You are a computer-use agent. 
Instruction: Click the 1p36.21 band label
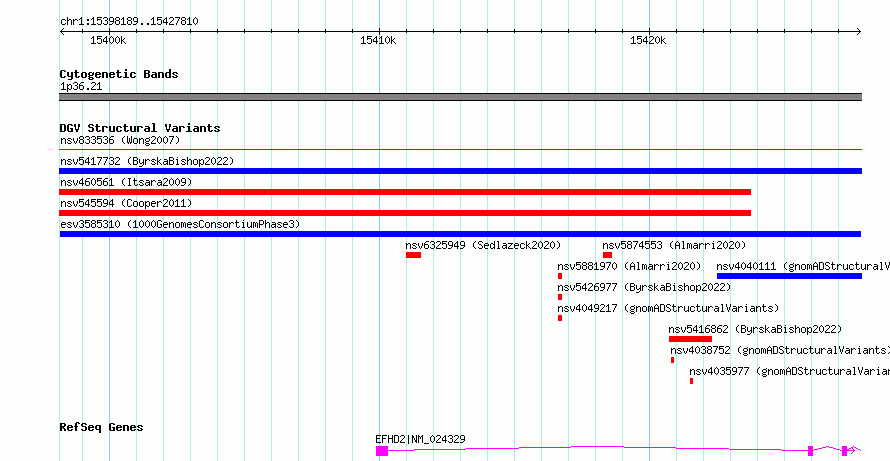81,87
